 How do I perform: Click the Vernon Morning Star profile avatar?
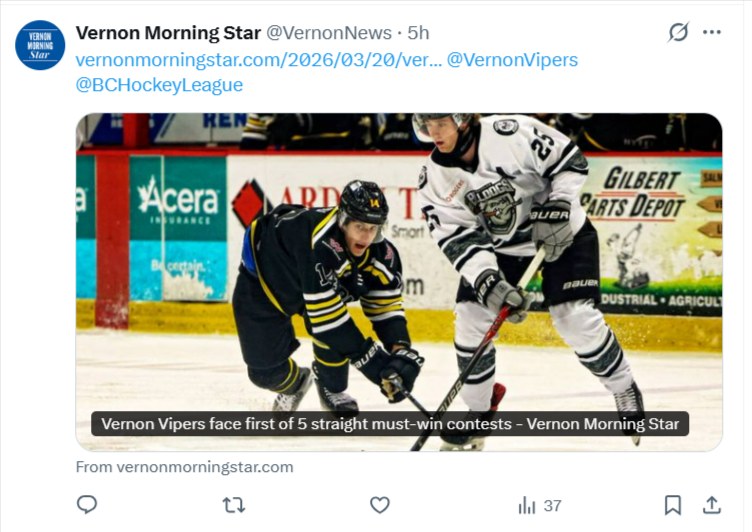[x=40, y=45]
